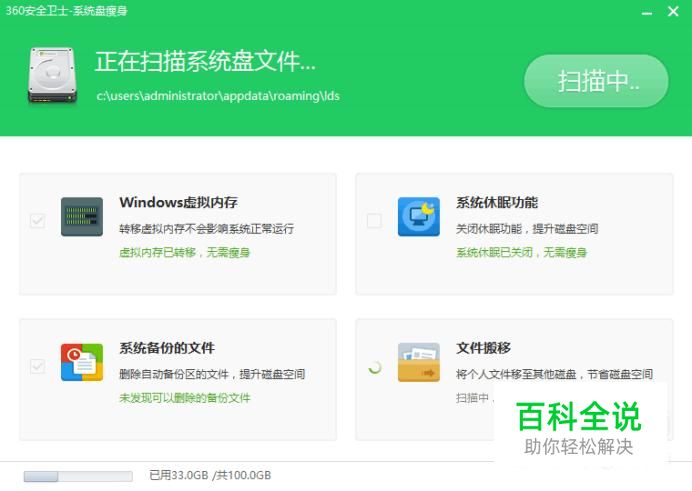Click the 虚拟内存已转移，无需瘦身 status
The height and width of the screenshot is (491, 692).
coord(184,252)
